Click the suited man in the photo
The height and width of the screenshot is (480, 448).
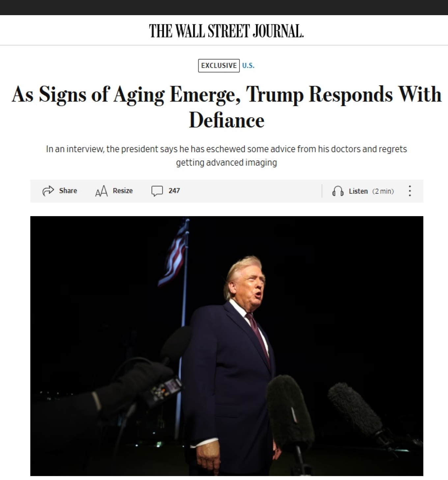click(231, 346)
